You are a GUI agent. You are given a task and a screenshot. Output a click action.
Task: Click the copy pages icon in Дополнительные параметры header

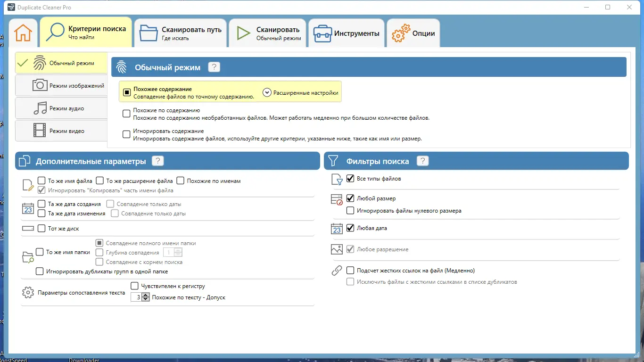click(24, 161)
